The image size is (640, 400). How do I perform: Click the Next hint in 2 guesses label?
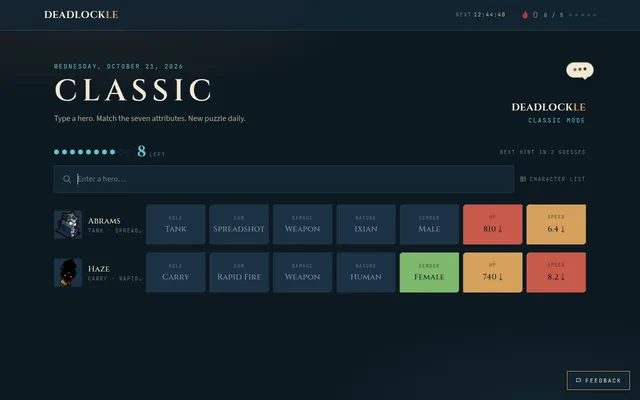[x=542, y=152]
